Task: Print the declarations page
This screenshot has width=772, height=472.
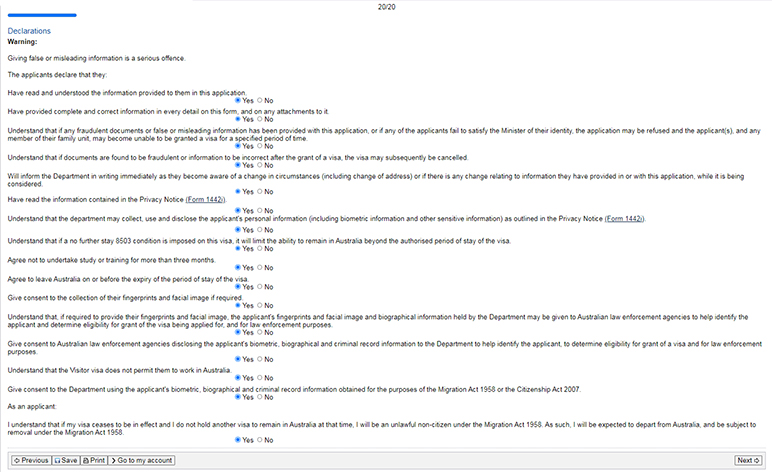Action: [x=94, y=460]
